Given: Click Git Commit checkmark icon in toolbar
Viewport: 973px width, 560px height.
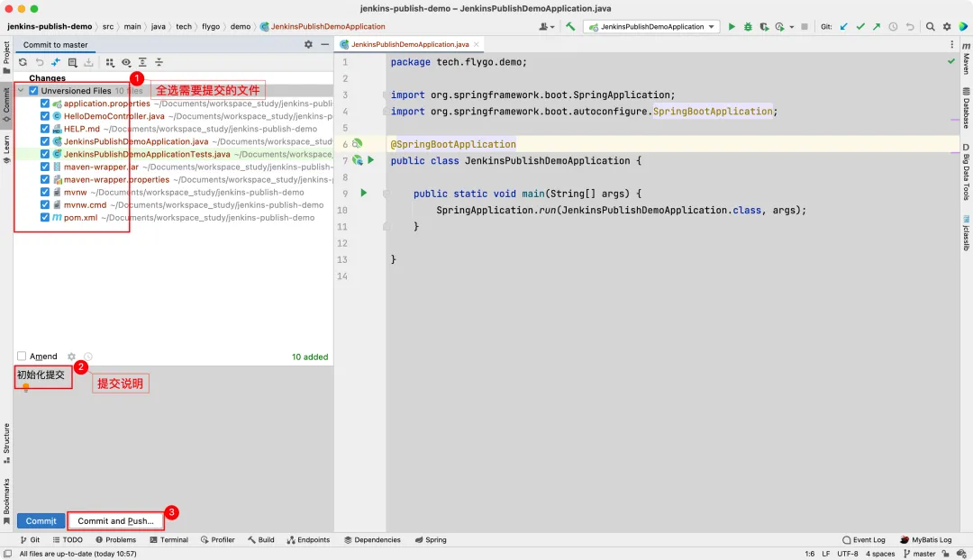Looking at the screenshot, I should 860,27.
